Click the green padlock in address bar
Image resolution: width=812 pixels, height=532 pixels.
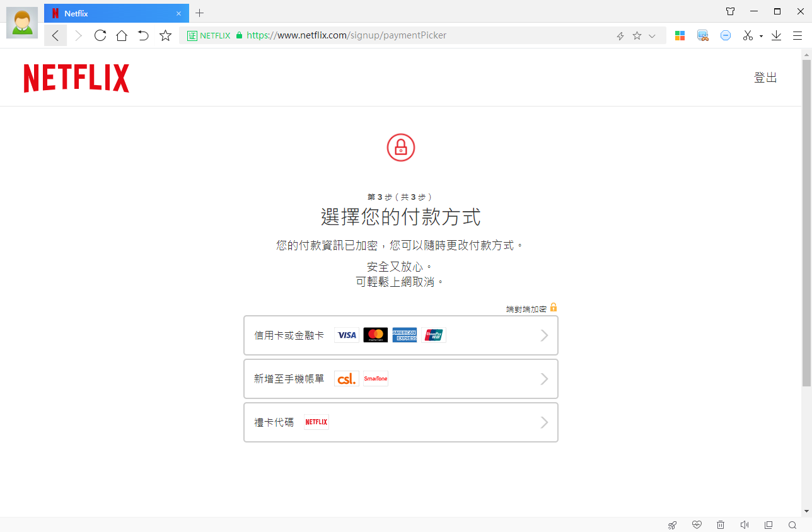[239, 36]
